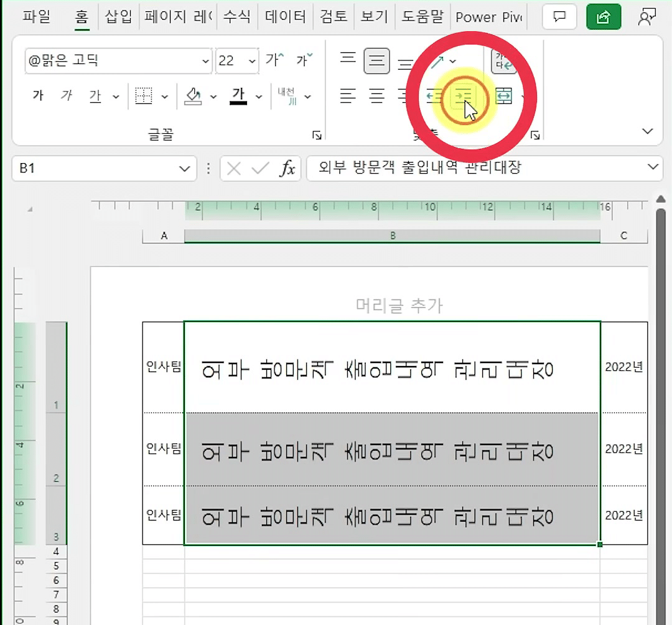Click 머리글 추가 header area
This screenshot has height=625, width=672.
point(399,306)
